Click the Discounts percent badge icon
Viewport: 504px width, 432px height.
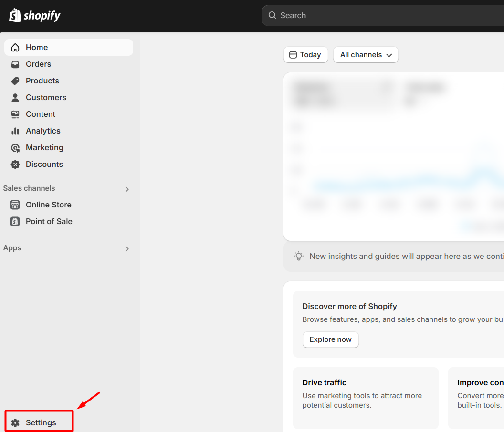coord(15,165)
